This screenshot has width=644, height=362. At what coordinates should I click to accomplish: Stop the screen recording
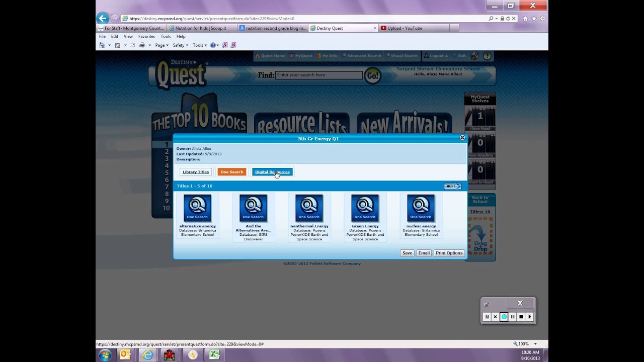[x=521, y=317]
